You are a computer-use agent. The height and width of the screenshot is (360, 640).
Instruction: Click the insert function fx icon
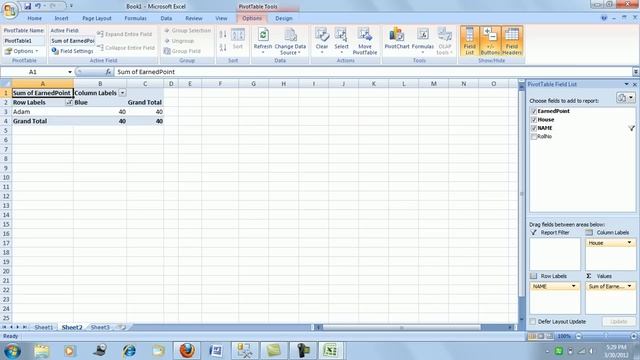(x=108, y=72)
